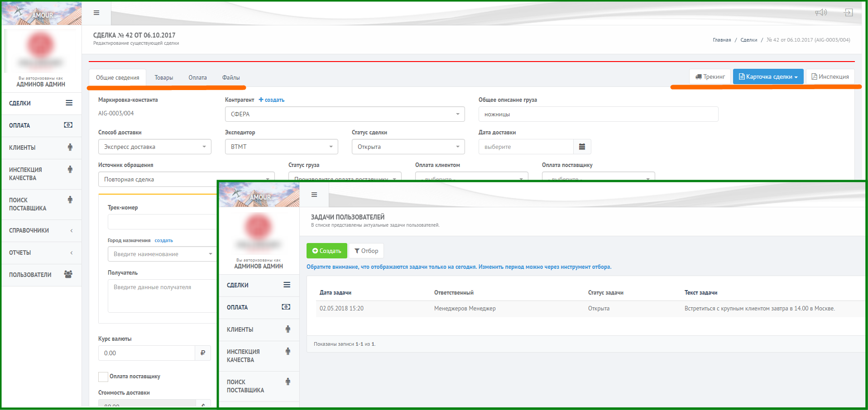Viewport: 868px width, 410px height.
Task: Click Главная breadcrumb link
Action: point(722,40)
